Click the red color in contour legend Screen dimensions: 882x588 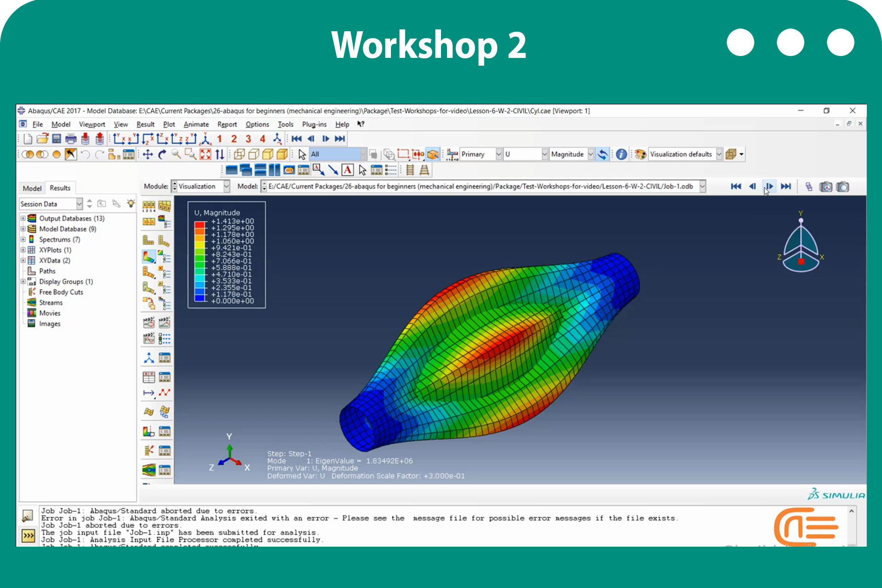(x=199, y=225)
